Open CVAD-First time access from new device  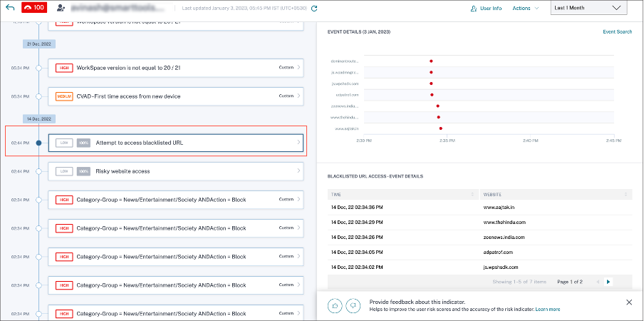(x=176, y=96)
